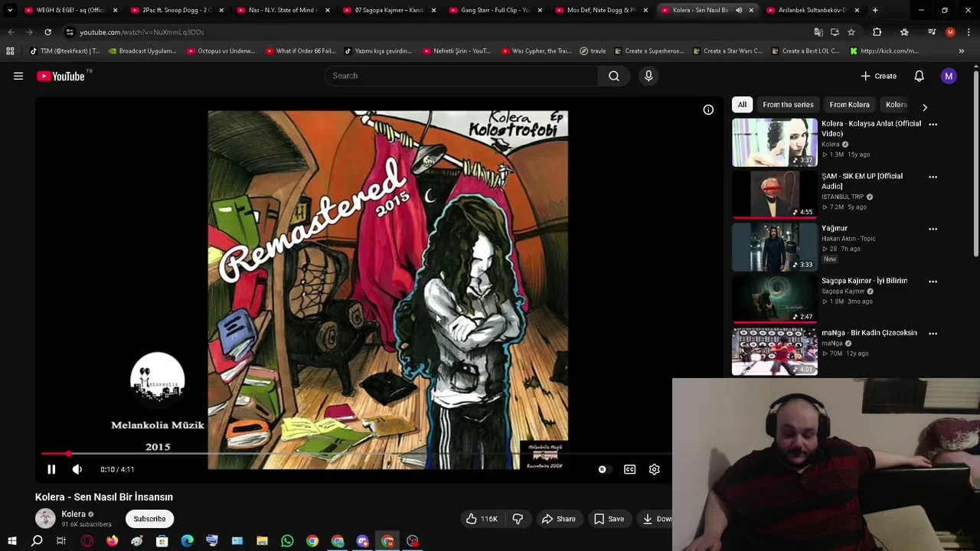This screenshot has width=980, height=551.
Task: Open options for Sagopa Kajmer - İyi Bilirim
Action: [x=933, y=281]
